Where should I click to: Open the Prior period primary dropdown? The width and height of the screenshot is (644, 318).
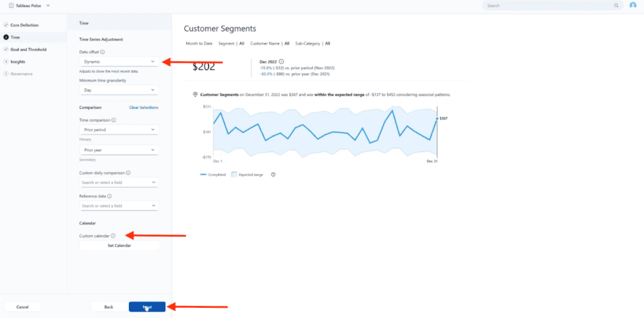click(119, 129)
